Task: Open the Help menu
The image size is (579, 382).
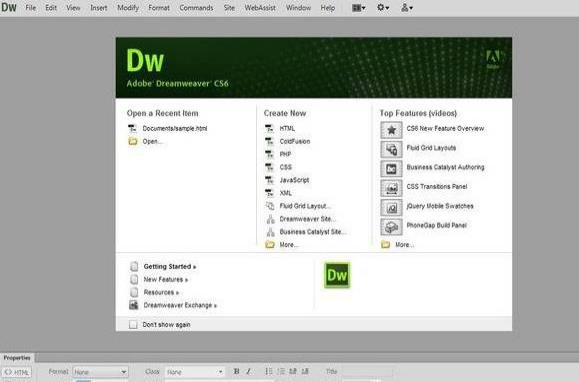Action: point(328,8)
